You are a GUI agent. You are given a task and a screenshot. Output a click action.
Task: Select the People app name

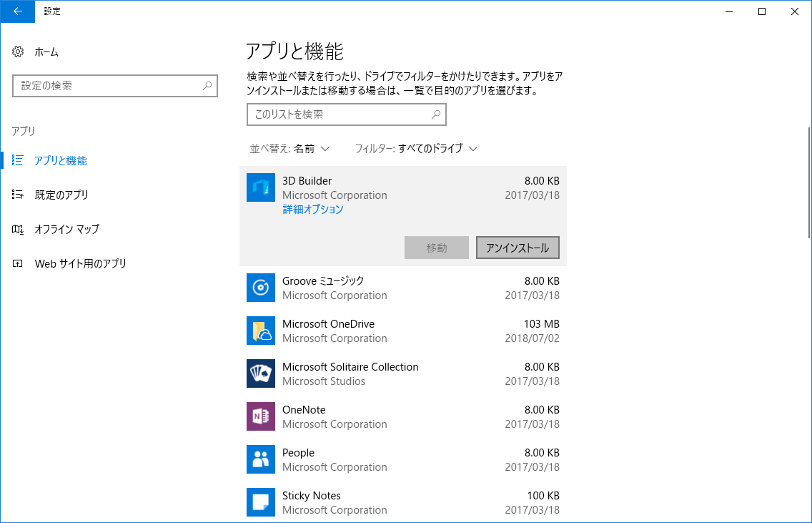[x=298, y=453]
